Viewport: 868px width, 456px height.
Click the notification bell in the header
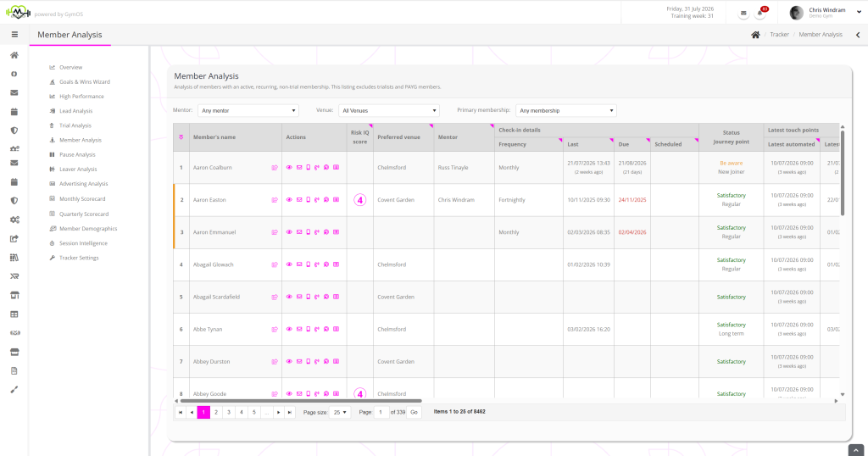(x=760, y=14)
